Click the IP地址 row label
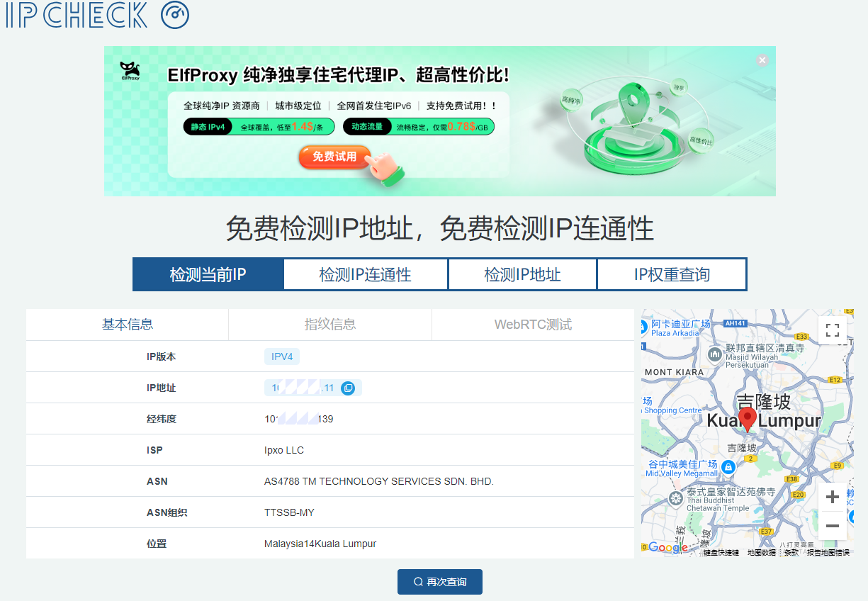The height and width of the screenshot is (601, 868). 161,388
